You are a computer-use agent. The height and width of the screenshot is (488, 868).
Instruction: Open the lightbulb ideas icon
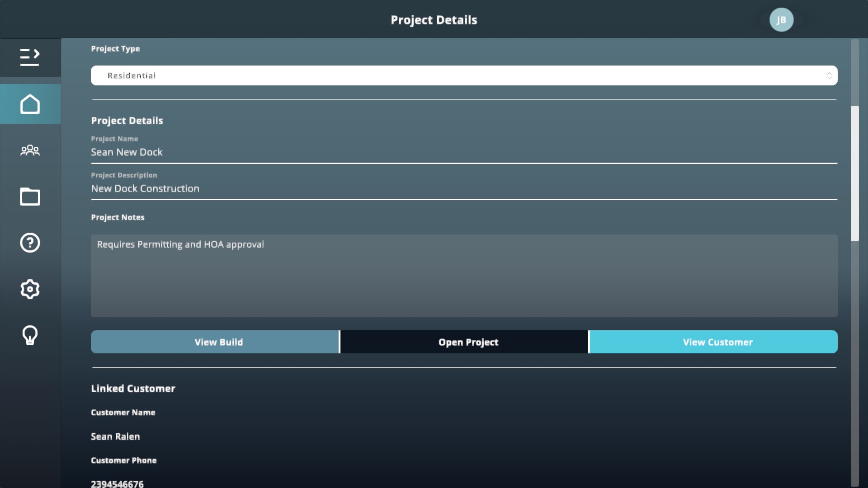click(x=30, y=335)
